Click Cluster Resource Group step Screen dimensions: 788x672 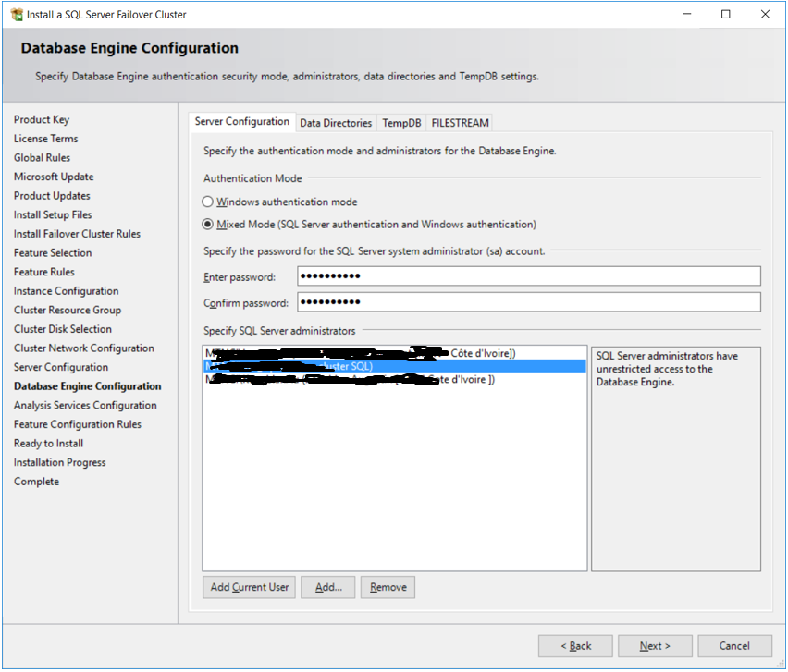tap(68, 311)
